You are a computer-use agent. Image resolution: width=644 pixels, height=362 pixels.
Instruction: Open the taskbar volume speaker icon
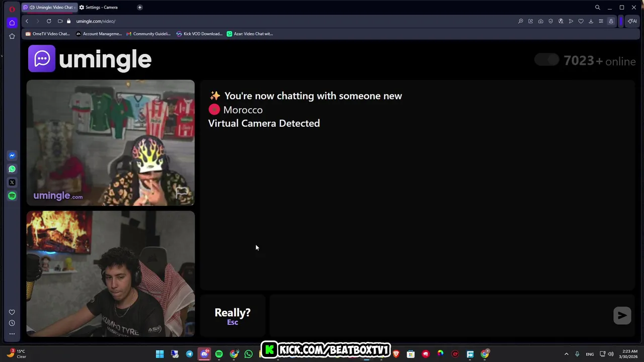click(x=611, y=354)
